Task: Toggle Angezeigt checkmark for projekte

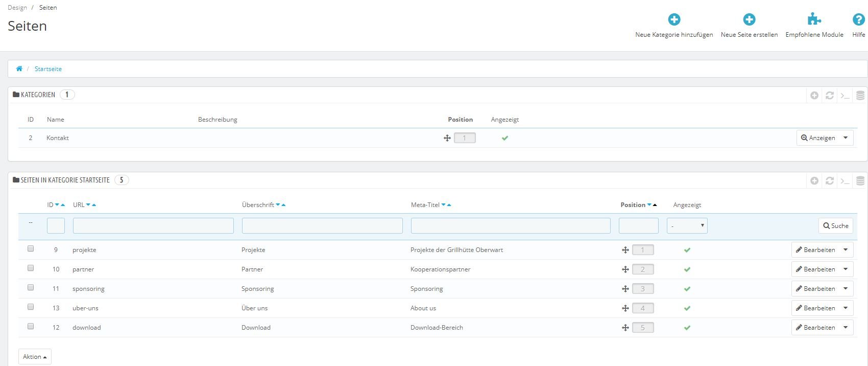Action: 687,250
